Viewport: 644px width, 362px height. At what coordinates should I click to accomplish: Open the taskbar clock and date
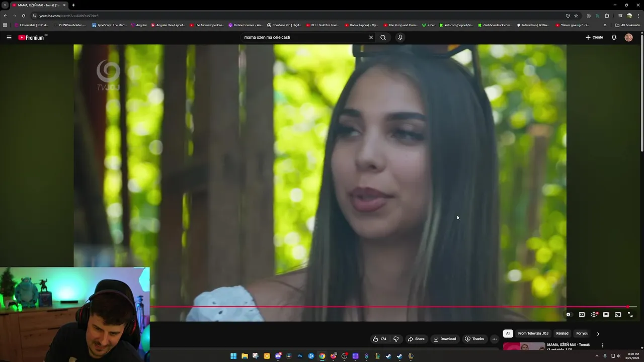pyautogui.click(x=633, y=356)
